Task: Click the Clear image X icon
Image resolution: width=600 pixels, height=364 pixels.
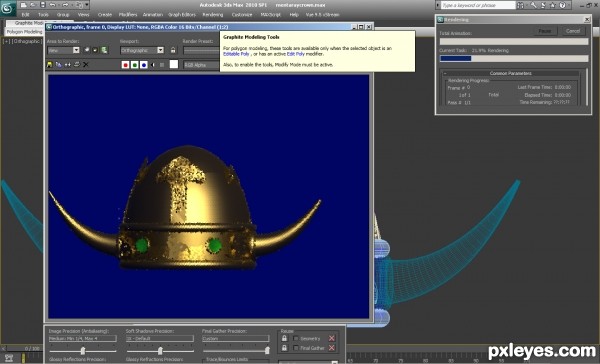Action: pyautogui.click(x=86, y=65)
